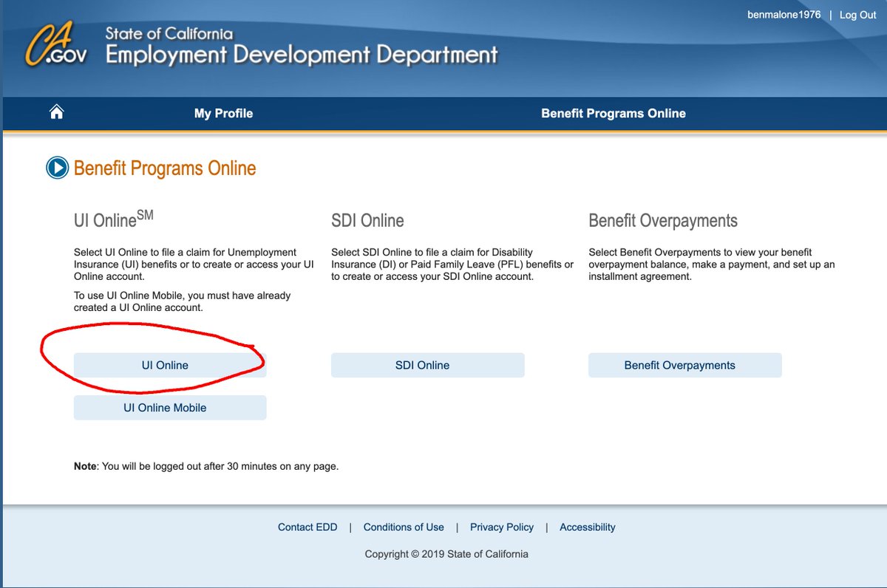This screenshot has height=588, width=887.
Task: Click the UI Online button
Action: (170, 365)
